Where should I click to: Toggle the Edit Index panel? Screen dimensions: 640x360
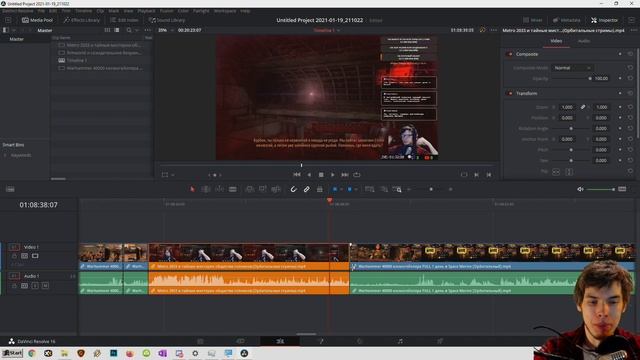124,20
